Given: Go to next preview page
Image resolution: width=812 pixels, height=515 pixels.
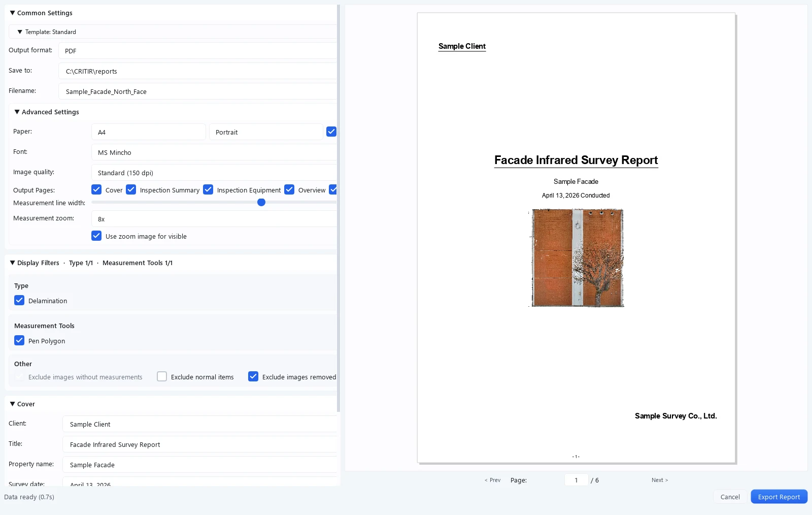Looking at the screenshot, I should (660, 480).
